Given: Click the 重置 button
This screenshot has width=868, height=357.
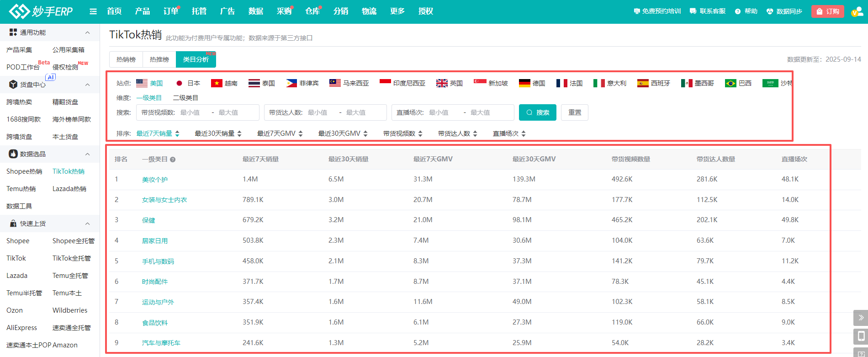Looking at the screenshot, I should point(575,112).
